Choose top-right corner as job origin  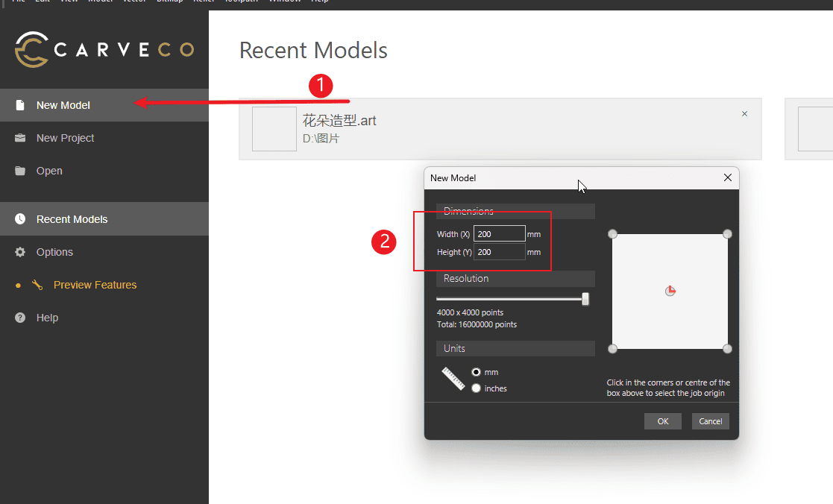click(727, 234)
